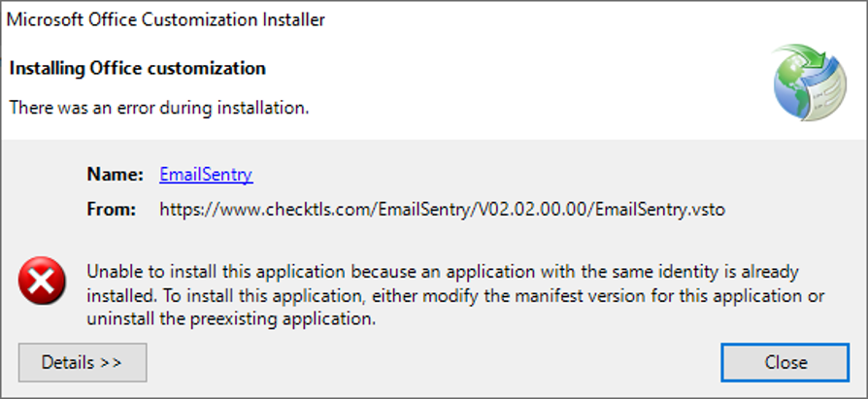Expand the error details with Details >>
This screenshot has height=399, width=868.
[83, 362]
